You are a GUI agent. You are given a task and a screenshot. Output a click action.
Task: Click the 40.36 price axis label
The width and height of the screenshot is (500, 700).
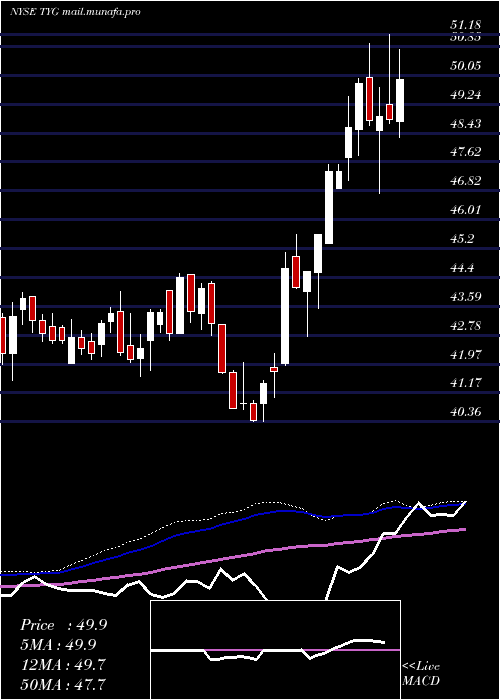tap(465, 411)
